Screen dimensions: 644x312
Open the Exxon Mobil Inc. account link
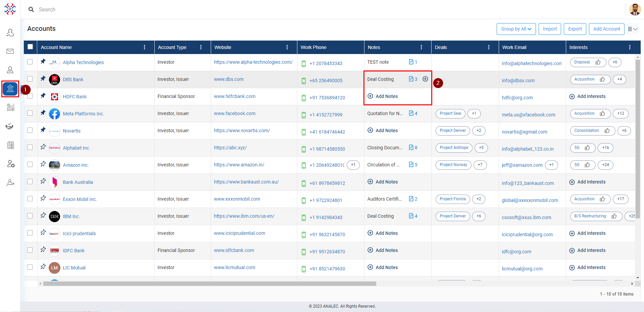click(80, 199)
